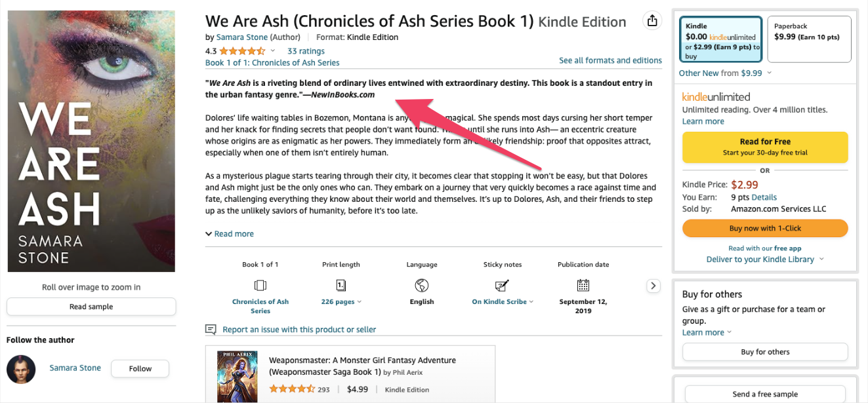
Task: Click the Read for Free button
Action: [x=764, y=147]
